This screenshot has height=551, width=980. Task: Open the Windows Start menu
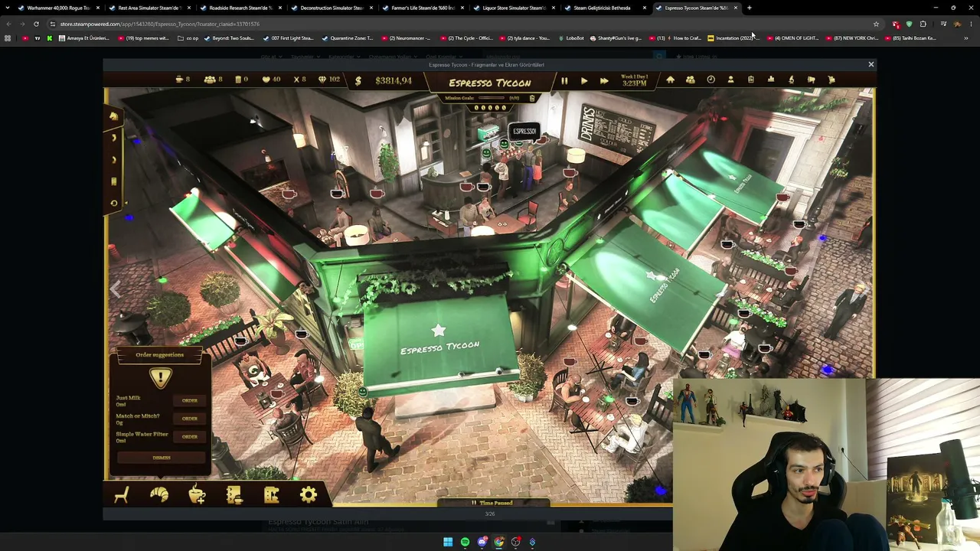[x=448, y=542]
